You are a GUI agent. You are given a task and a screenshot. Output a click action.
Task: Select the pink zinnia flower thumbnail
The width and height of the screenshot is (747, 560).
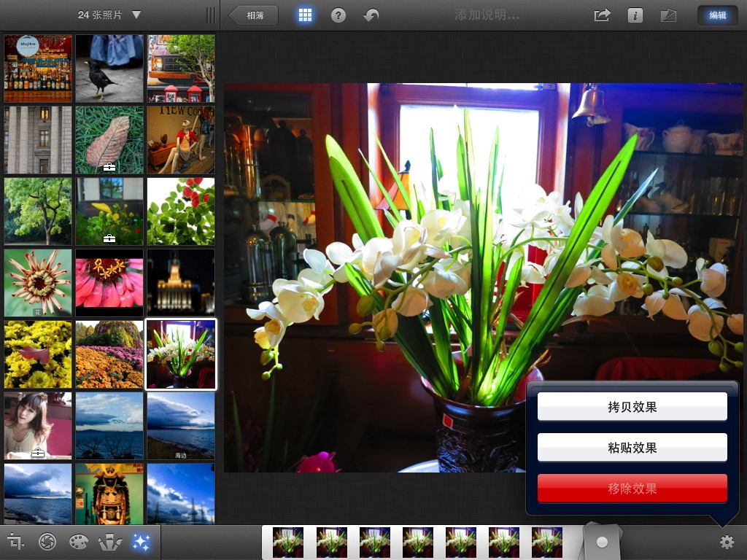[x=109, y=282]
